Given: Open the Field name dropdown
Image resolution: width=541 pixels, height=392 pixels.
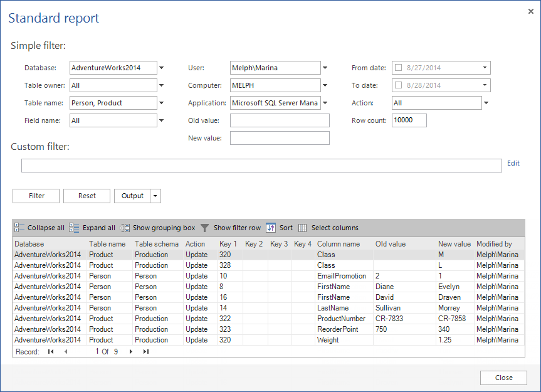Looking at the screenshot, I should pos(161,120).
